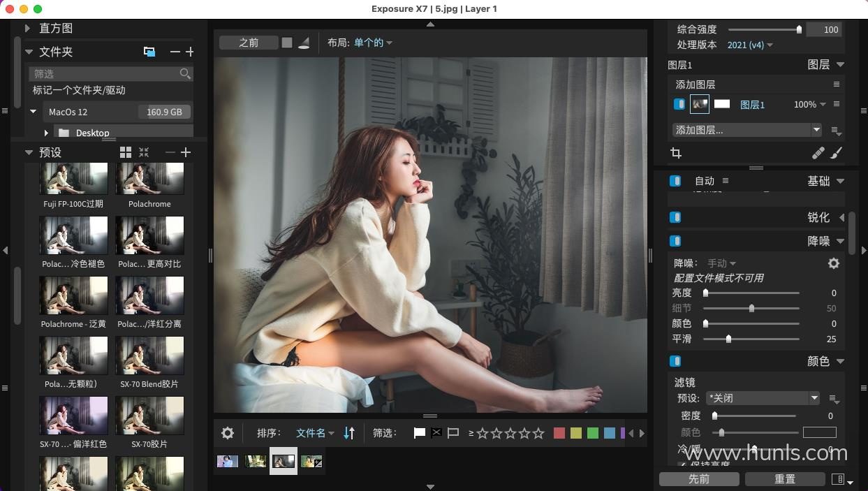Filter by yellow color label

pyautogui.click(x=576, y=433)
